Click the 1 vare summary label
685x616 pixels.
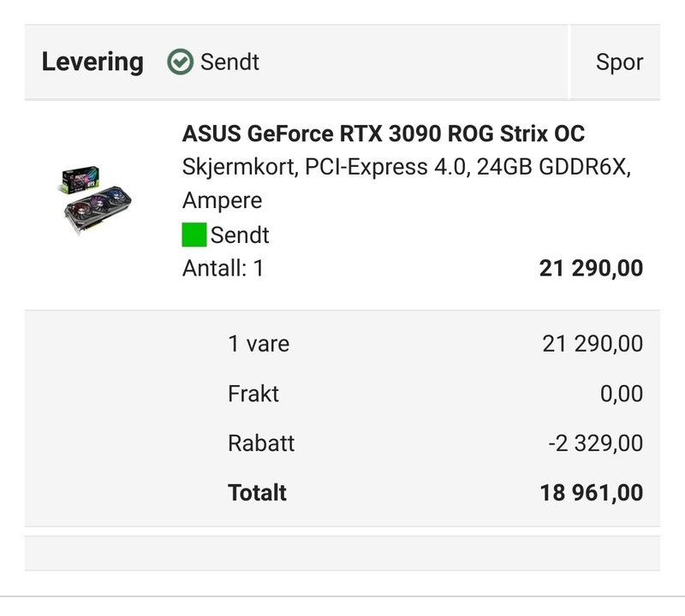(x=259, y=344)
